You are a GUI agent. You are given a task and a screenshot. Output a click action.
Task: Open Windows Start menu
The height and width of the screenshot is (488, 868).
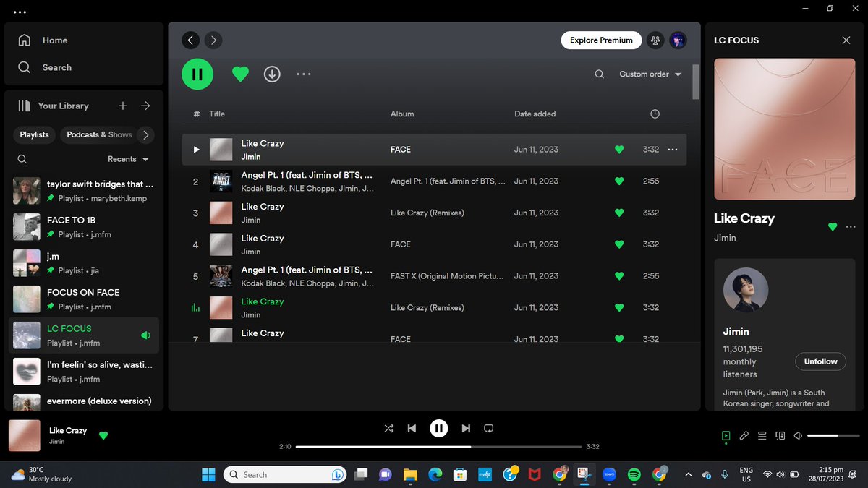(208, 474)
